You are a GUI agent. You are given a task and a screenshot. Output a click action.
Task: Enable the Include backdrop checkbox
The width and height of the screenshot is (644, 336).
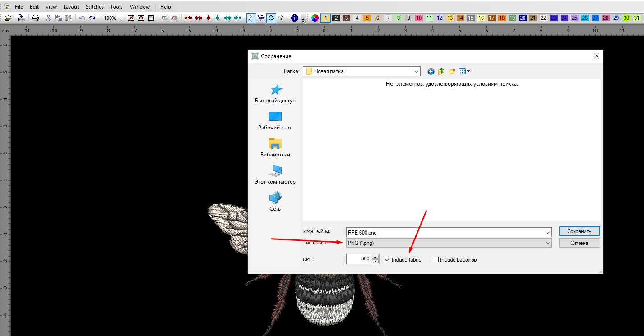[x=436, y=260]
